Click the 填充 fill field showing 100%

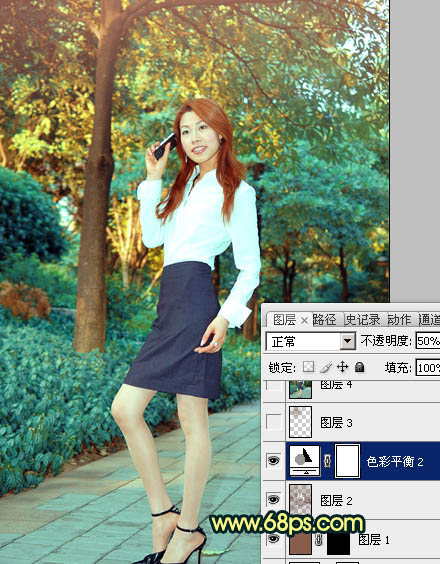(428, 368)
